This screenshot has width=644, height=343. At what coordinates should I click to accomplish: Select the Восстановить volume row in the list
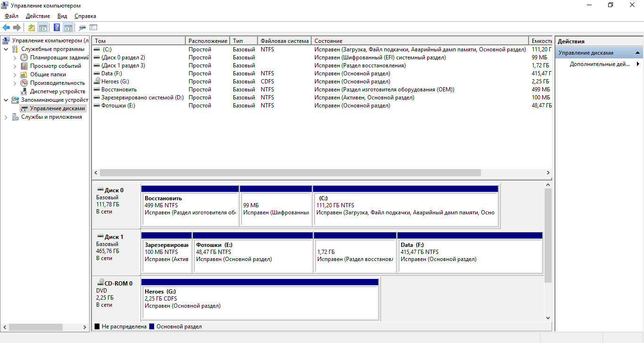(x=322, y=90)
